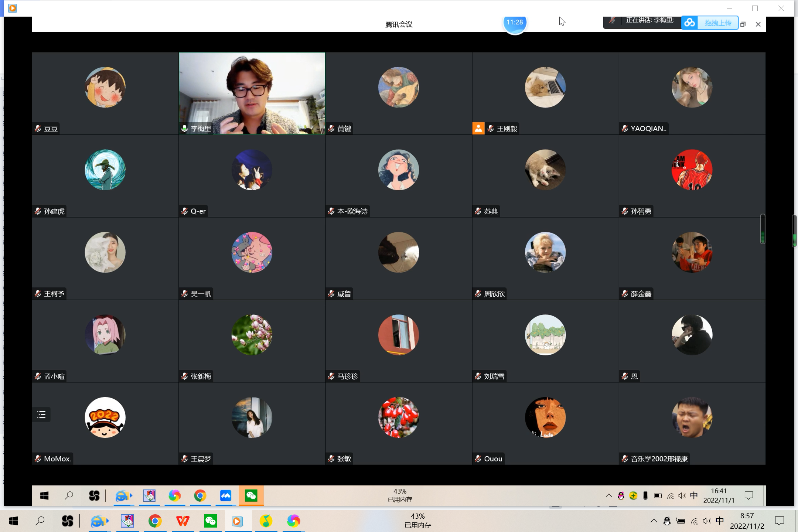Click the video player icon in title bar
Image resolution: width=798 pixels, height=532 pixels.
point(12,8)
